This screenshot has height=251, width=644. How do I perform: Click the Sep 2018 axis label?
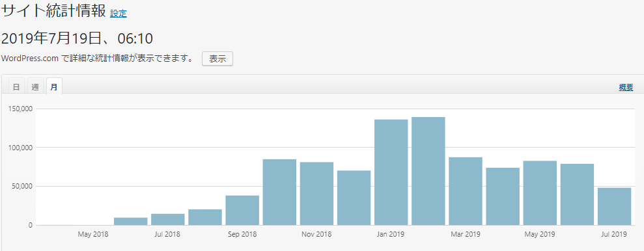(242, 235)
